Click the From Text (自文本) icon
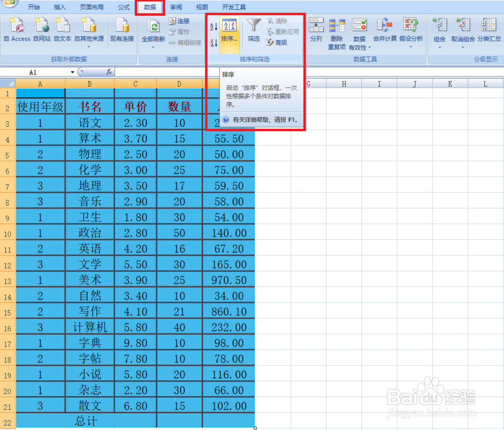The height and width of the screenshot is (430, 504). click(62, 30)
